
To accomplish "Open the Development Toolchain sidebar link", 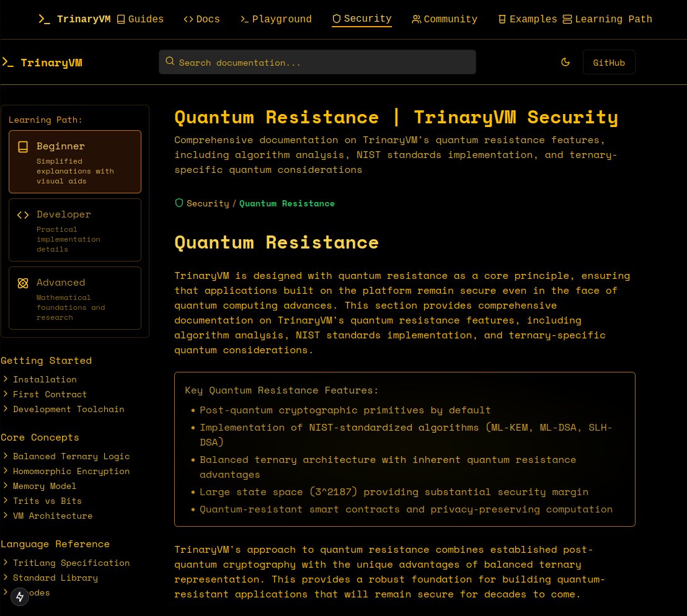I will [x=69, y=409].
